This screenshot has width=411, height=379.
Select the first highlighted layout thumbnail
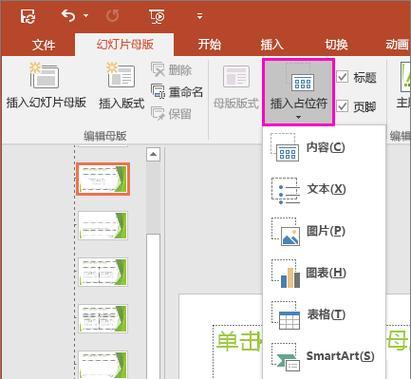tap(103, 179)
